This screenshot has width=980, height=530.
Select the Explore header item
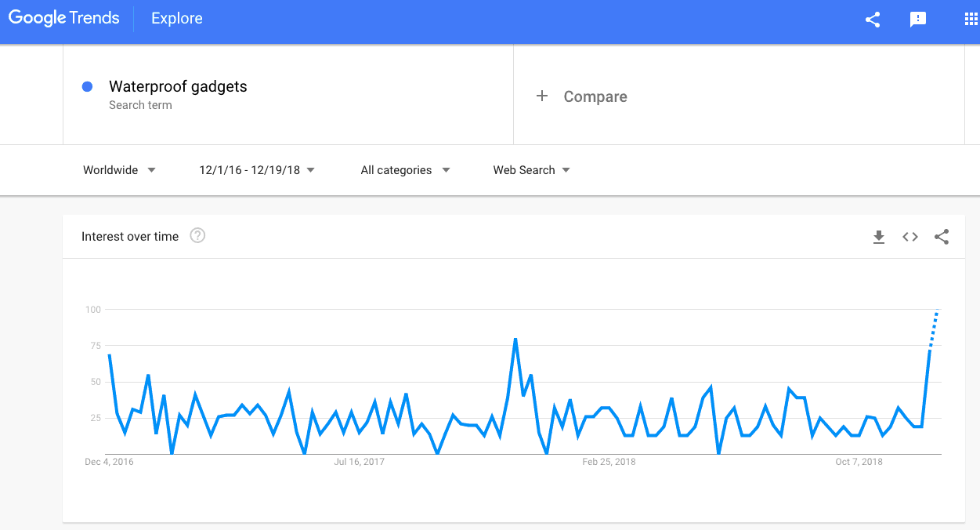coord(177,19)
